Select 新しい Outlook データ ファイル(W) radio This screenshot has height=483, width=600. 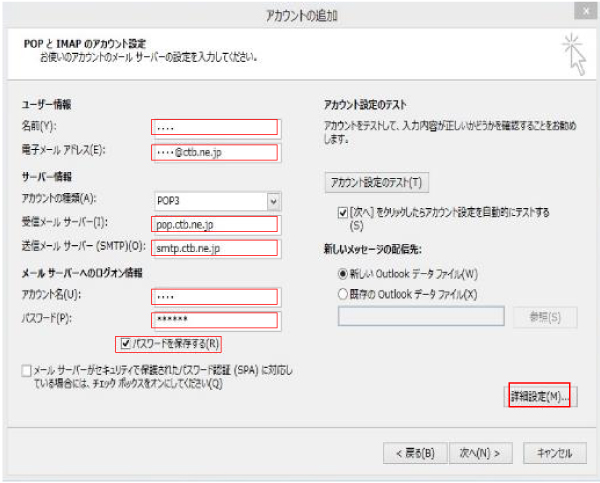(343, 274)
